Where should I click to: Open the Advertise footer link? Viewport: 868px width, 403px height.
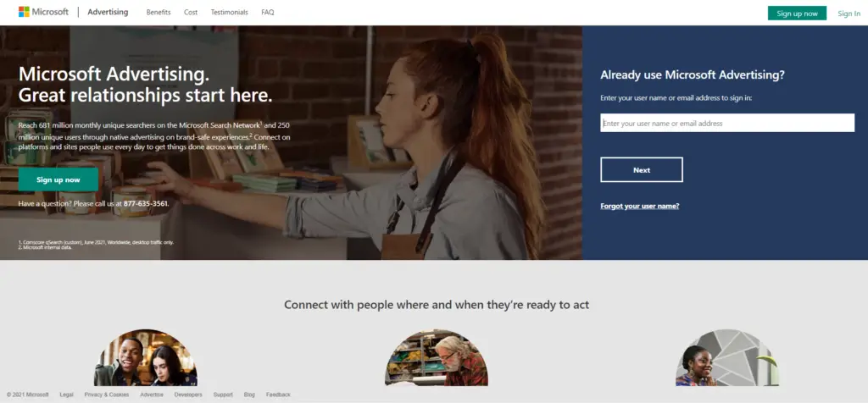[152, 395]
